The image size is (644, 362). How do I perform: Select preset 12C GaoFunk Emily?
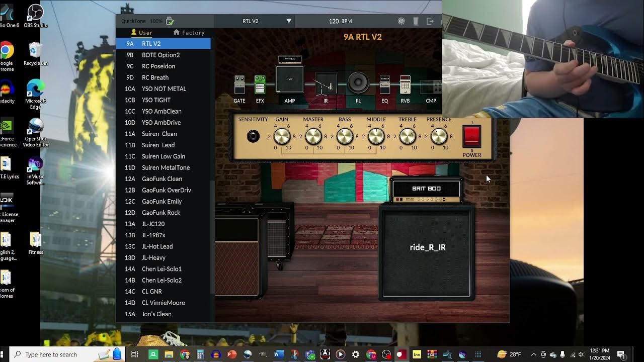(163, 202)
